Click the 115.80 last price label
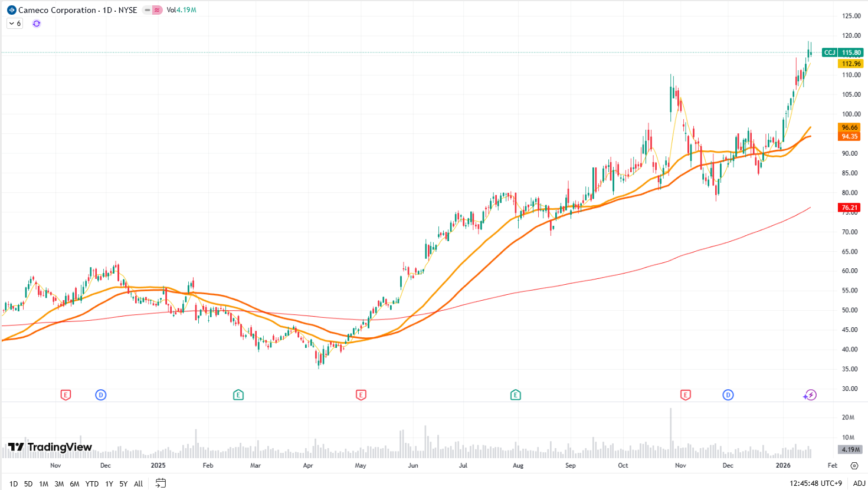The image size is (868, 490). [x=851, y=52]
